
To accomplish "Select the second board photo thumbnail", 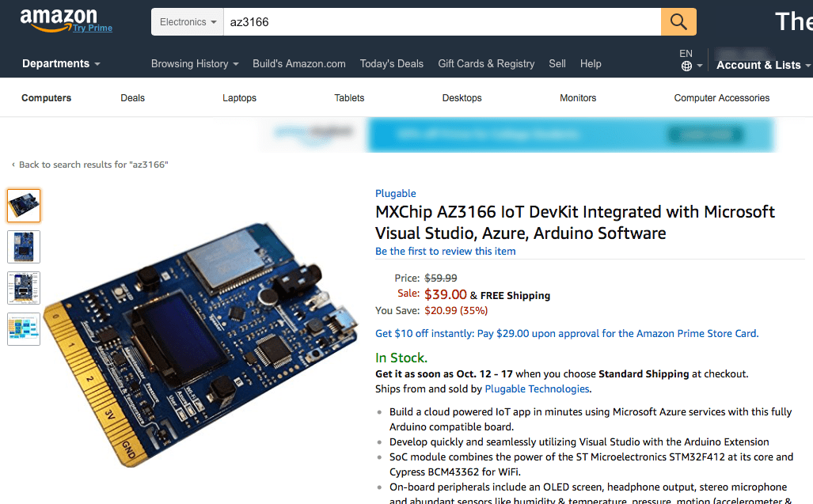I will click(x=23, y=246).
